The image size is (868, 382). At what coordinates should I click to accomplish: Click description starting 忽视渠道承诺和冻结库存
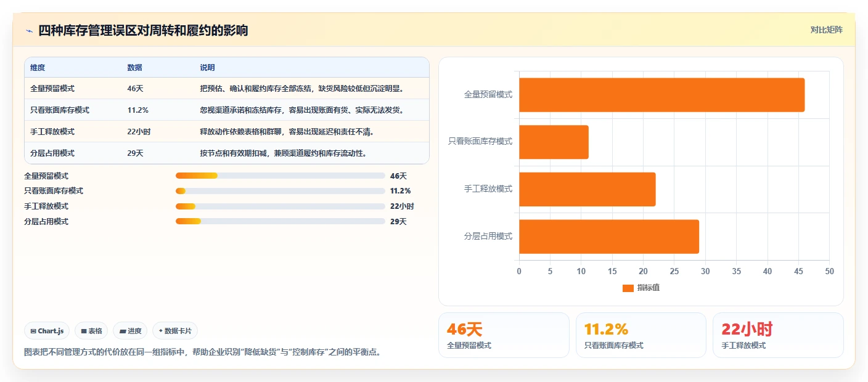(303, 110)
